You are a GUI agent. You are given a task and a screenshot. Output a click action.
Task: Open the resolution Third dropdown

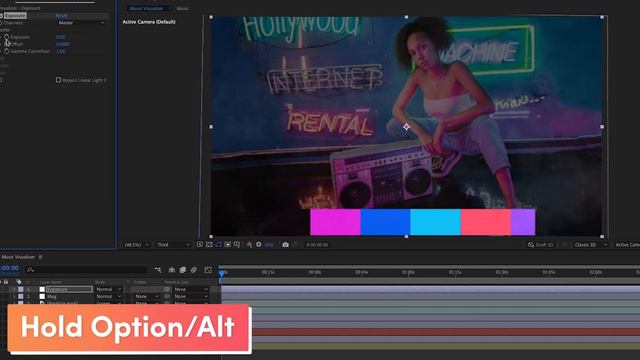(x=173, y=245)
